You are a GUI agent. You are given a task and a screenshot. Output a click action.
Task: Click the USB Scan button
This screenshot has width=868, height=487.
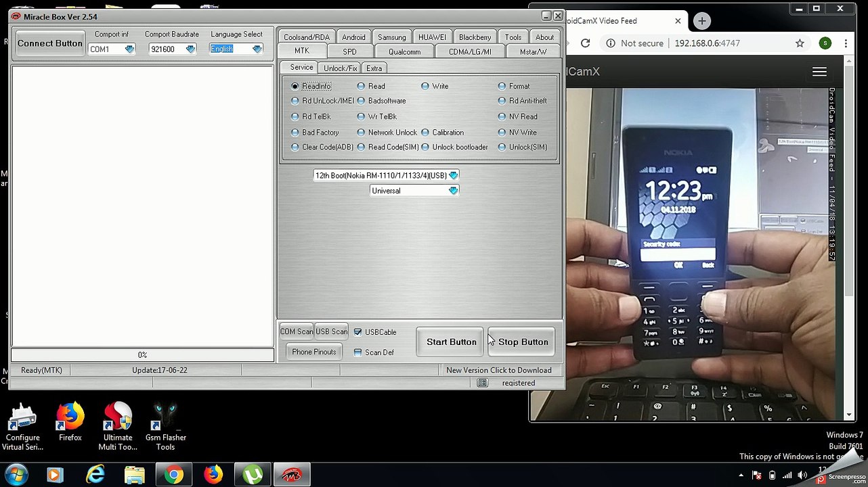pyautogui.click(x=331, y=331)
